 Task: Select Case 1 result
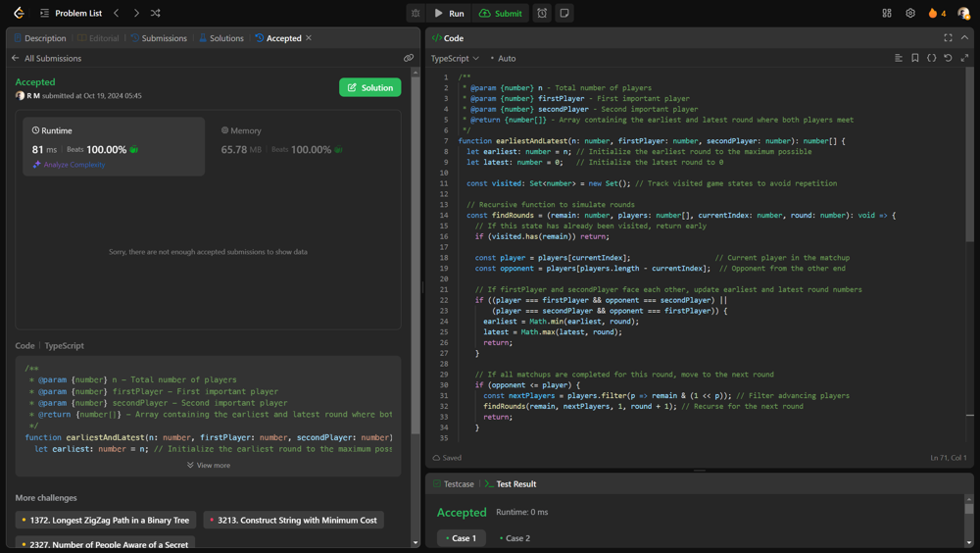[x=462, y=538]
